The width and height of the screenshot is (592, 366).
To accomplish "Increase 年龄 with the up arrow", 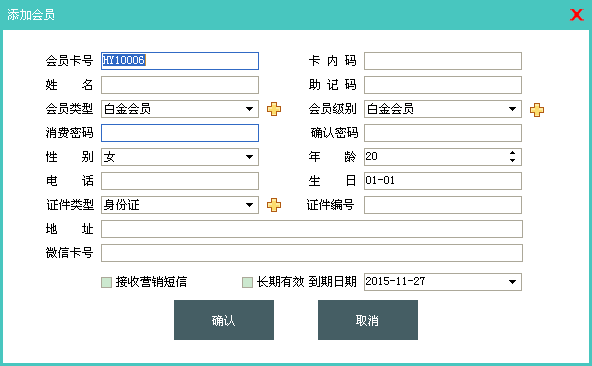I will click(512, 153).
